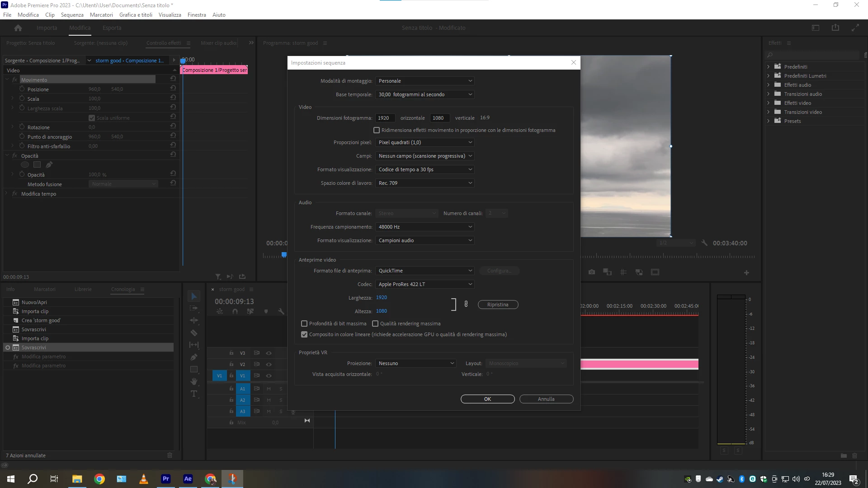Uncheck Composito in colore lineare option
Screen dimensions: 868x488
304,334
